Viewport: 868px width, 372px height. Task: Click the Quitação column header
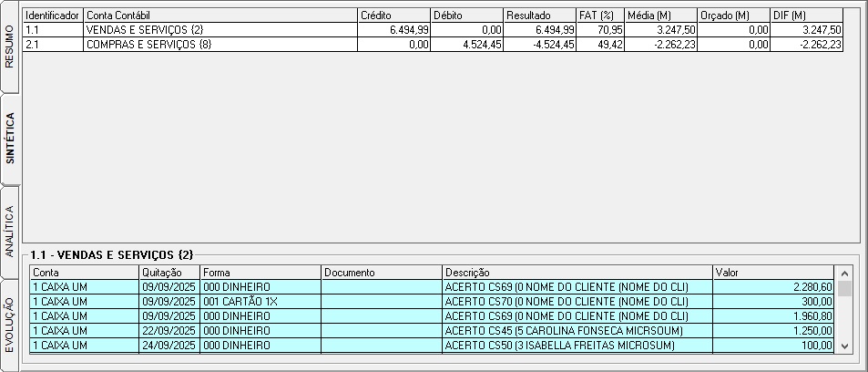click(169, 272)
